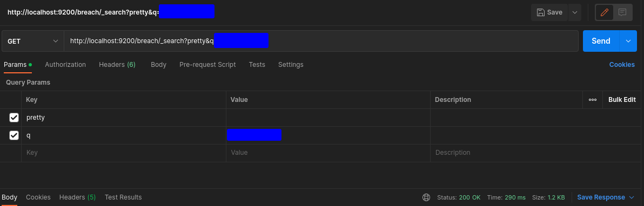Click the globe network icon
This screenshot has width=644, height=206.
click(426, 197)
